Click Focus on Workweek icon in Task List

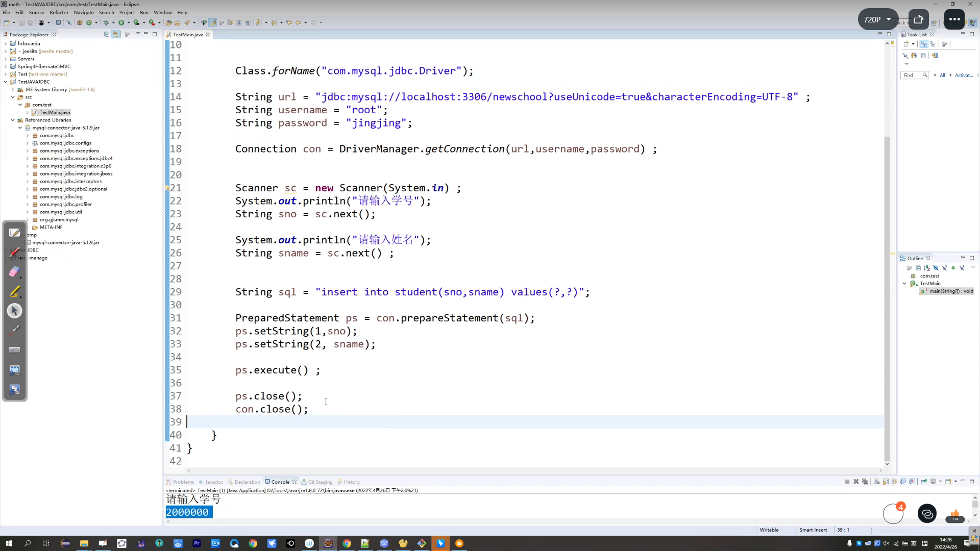coord(944,44)
